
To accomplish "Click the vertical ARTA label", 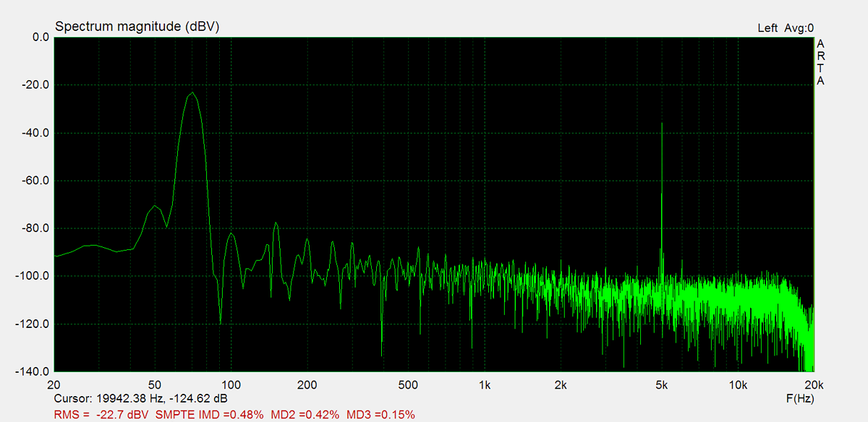I will [820, 62].
